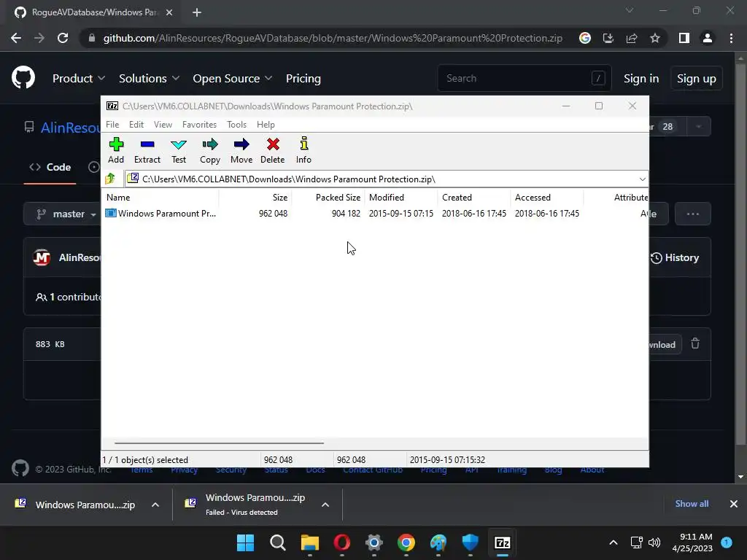Sort by the Accessed column header
Image resolution: width=747 pixels, height=560 pixels.
[x=547, y=197]
